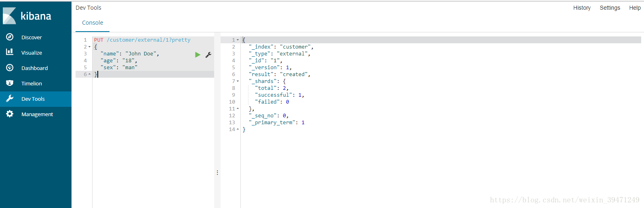Screen dimensions: 644x208
Task: Click the Dev Tools page title
Action: tap(88, 8)
